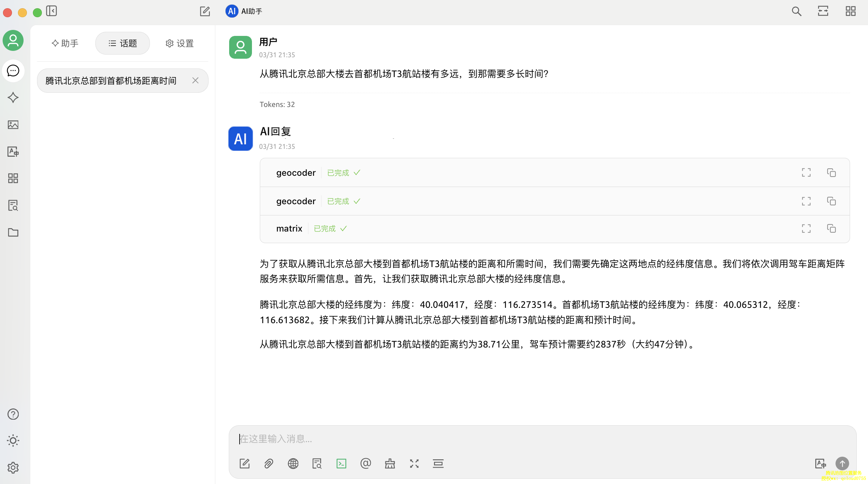Open the search magnifier in top right
868x484 pixels.
click(796, 11)
